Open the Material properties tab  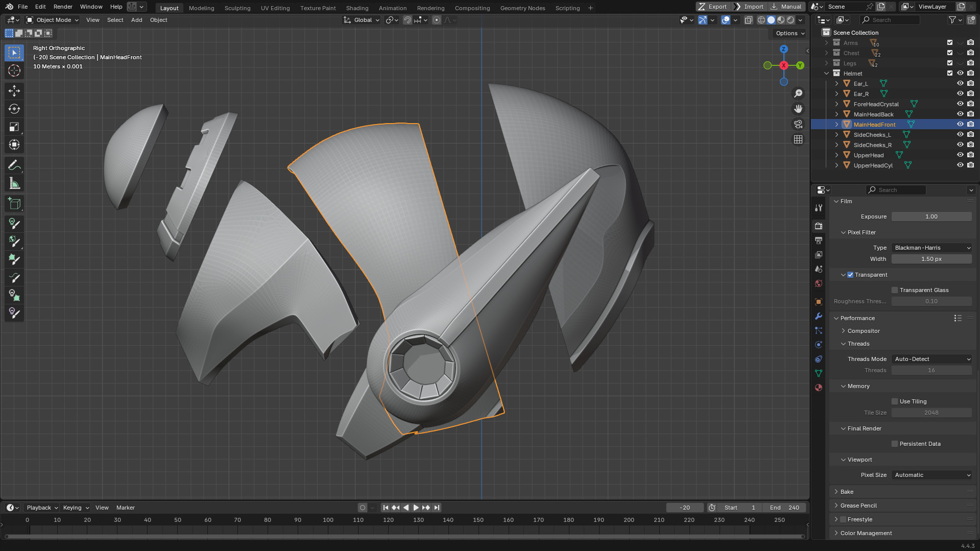click(x=819, y=388)
